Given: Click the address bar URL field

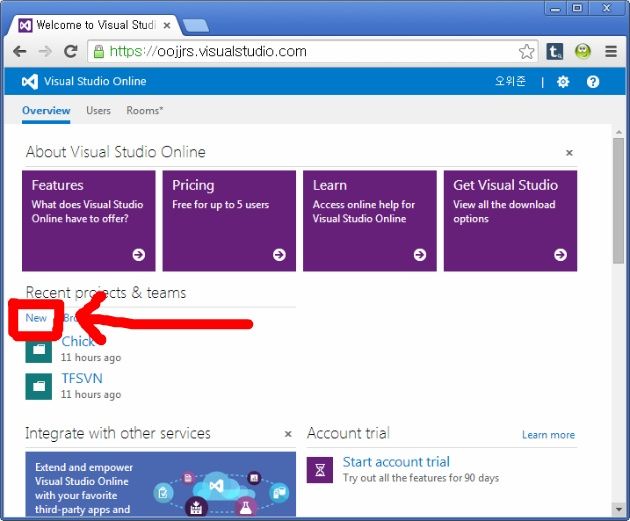Looking at the screenshot, I should click(x=313, y=51).
